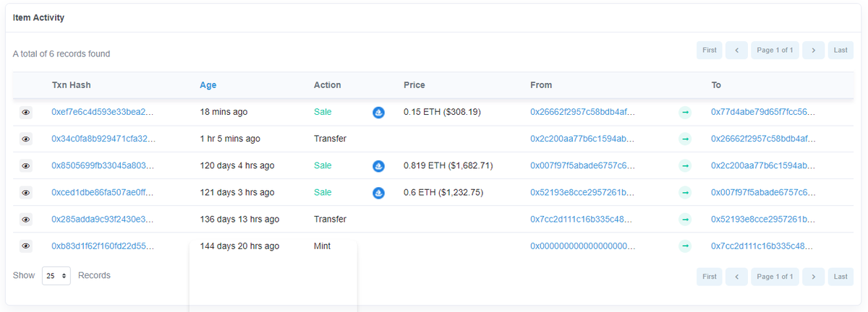The width and height of the screenshot is (868, 312).
Task: Click price 0.6 ETH ($1,232.75)
Action: [x=443, y=193]
